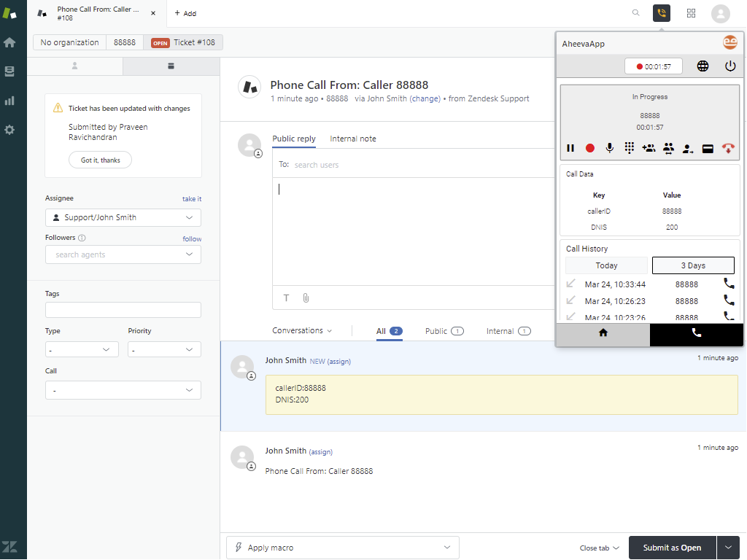Open the Views list icon in sidebar
The width and height of the screenshot is (747, 560).
click(9, 71)
